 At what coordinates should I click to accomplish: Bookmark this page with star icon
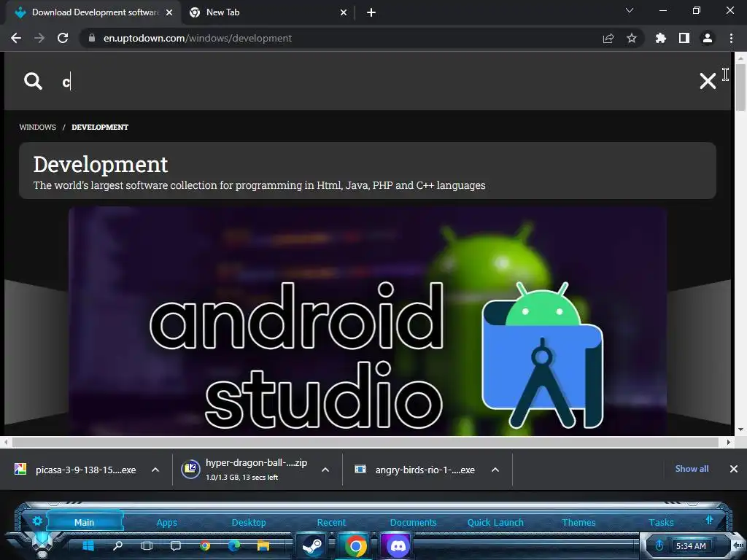pyautogui.click(x=632, y=38)
